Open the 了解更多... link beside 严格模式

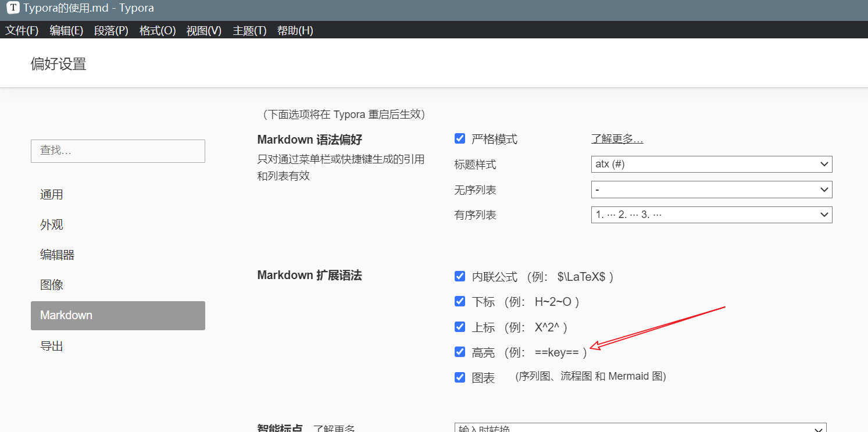click(x=617, y=139)
